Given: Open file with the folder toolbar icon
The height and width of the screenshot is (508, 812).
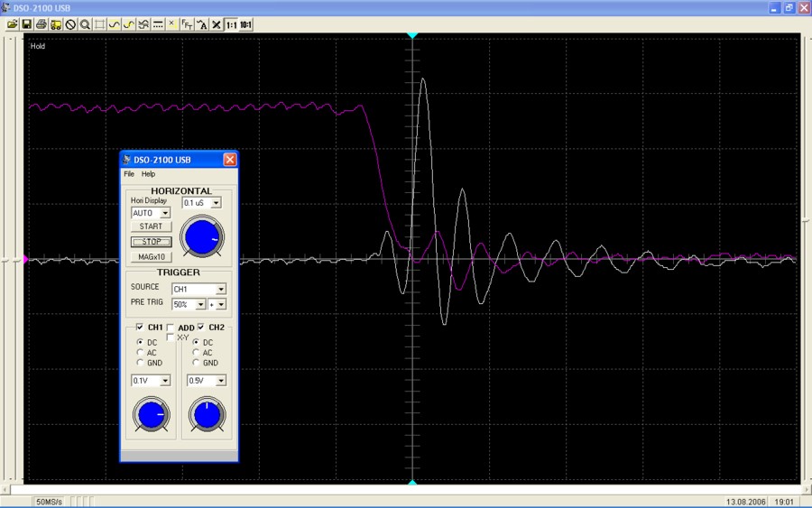Looking at the screenshot, I should click(12, 24).
